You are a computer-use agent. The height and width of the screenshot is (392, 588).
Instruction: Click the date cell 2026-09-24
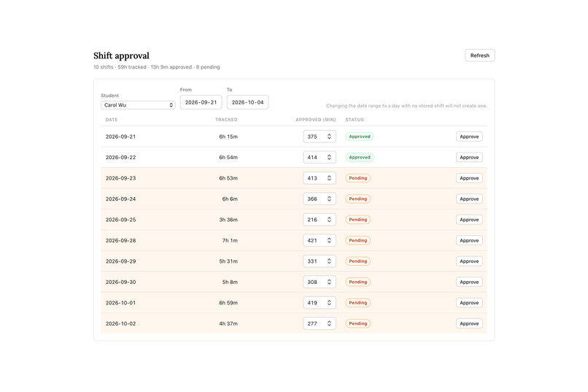(121, 199)
